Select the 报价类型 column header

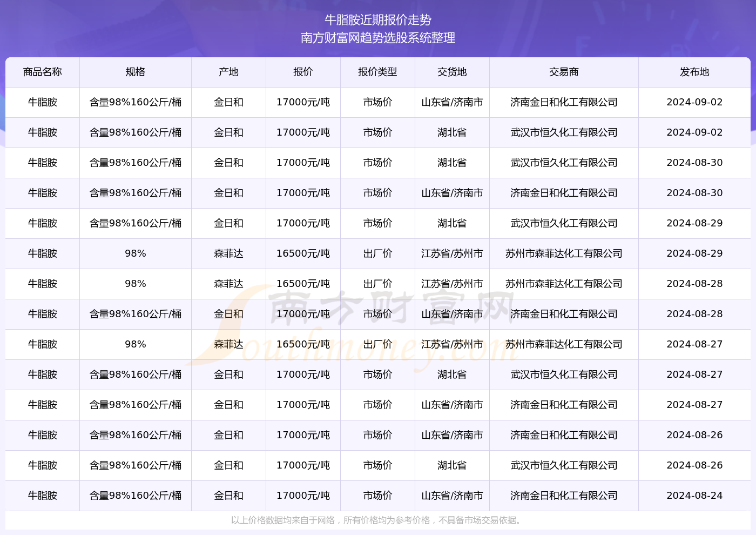pos(378,72)
